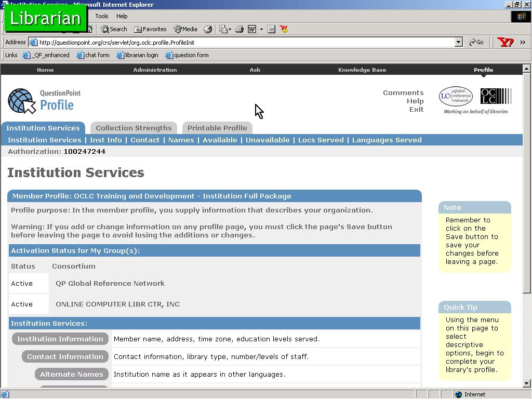Click the Names submenu link

coord(181,140)
